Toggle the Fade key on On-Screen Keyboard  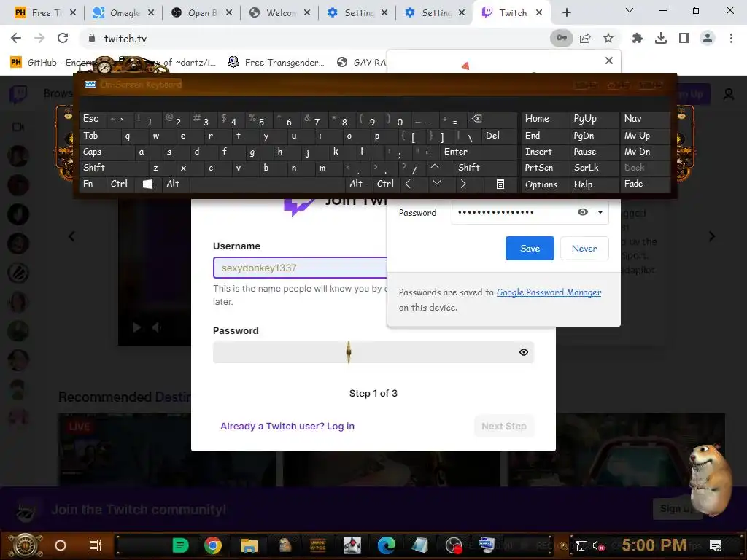click(645, 184)
